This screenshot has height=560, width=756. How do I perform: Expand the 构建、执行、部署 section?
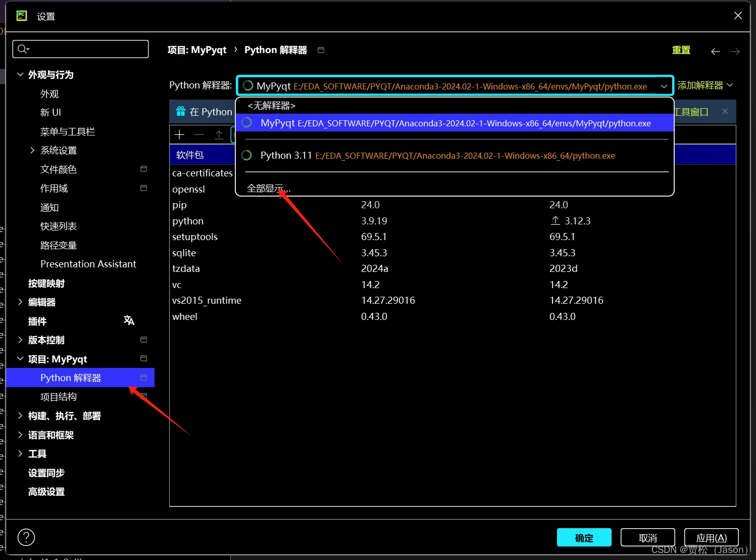[20, 415]
